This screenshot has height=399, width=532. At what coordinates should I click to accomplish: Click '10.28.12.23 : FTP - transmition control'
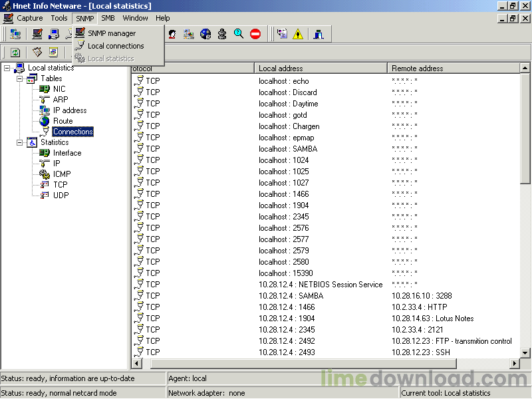(x=452, y=341)
